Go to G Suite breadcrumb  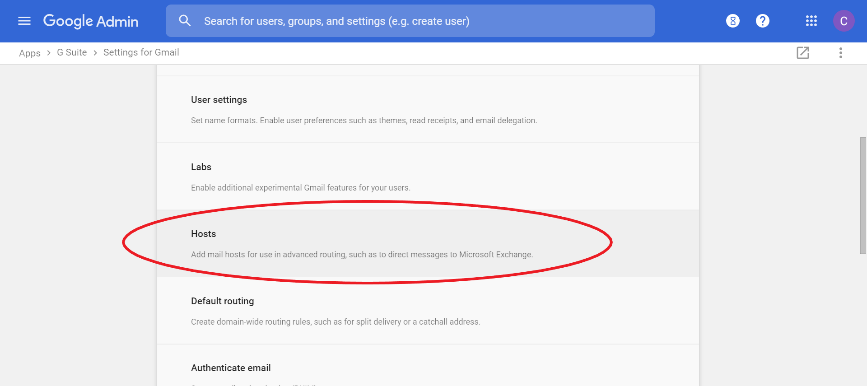(x=72, y=53)
